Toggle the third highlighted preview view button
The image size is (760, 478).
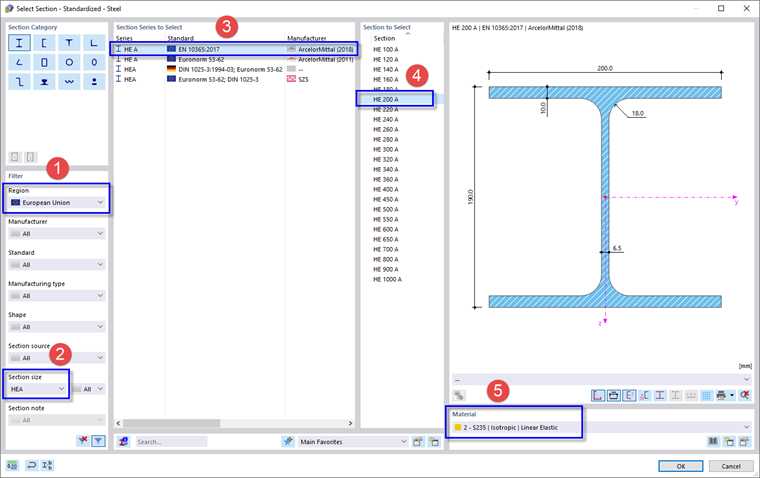coord(629,396)
